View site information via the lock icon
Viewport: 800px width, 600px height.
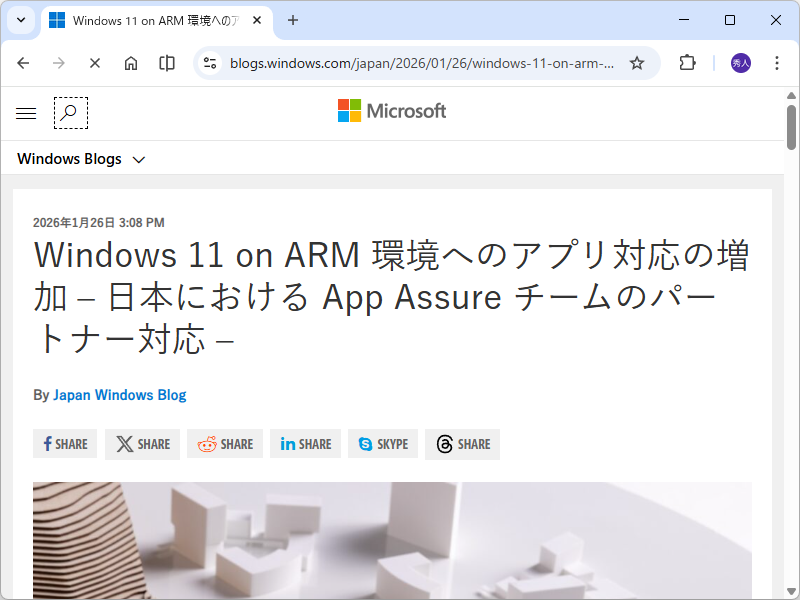click(x=208, y=62)
